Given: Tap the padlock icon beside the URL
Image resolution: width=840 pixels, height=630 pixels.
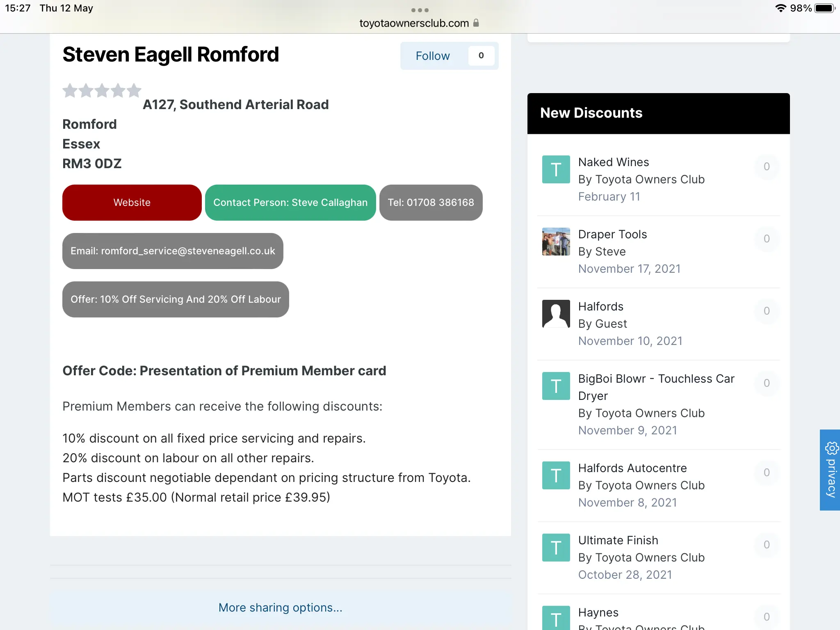Looking at the screenshot, I should [x=476, y=23].
